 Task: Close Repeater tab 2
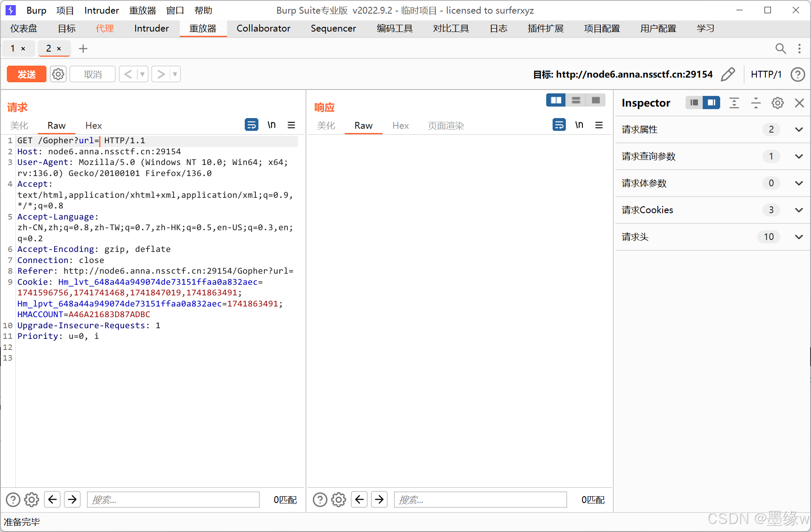[59, 49]
